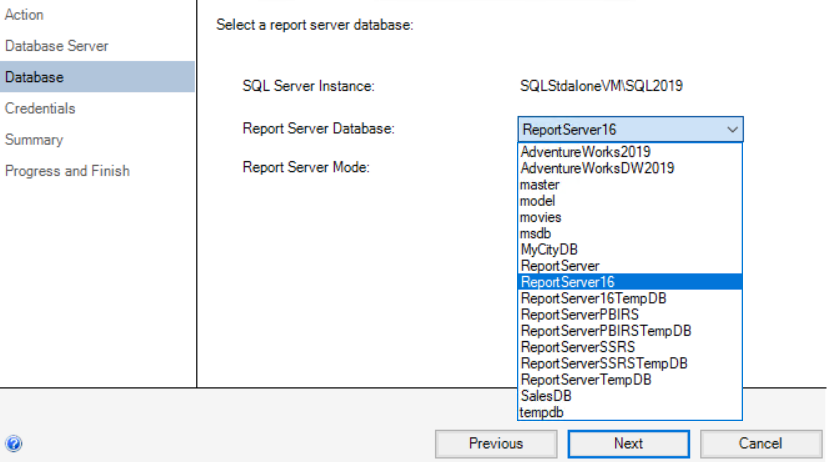Choose AdventureWorks2019 from the database list
828x462 pixels.
pos(630,152)
